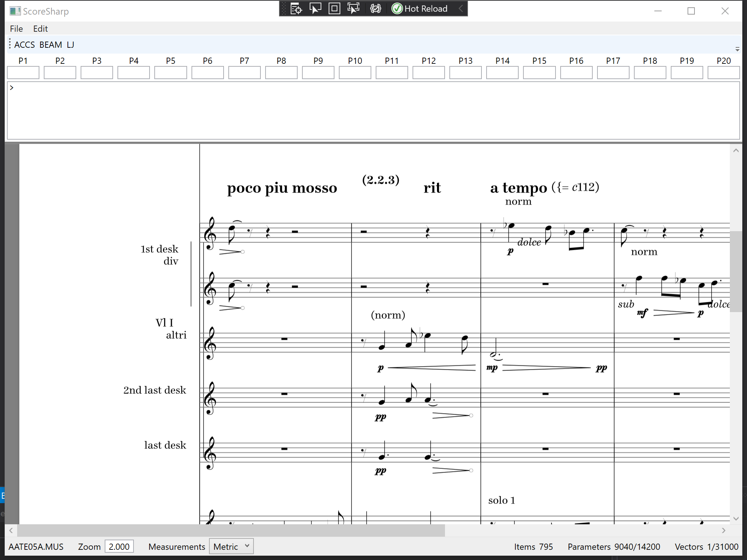Focus the P6 parameter field
The height and width of the screenshot is (560, 747).
click(x=208, y=72)
